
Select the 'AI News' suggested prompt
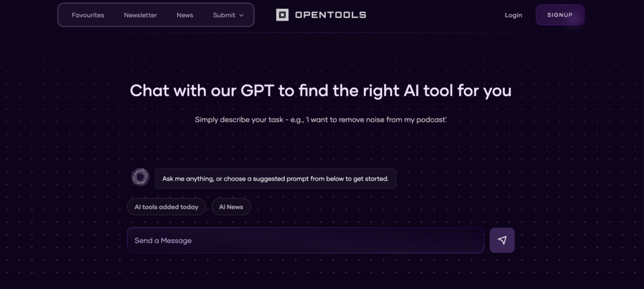tap(231, 207)
